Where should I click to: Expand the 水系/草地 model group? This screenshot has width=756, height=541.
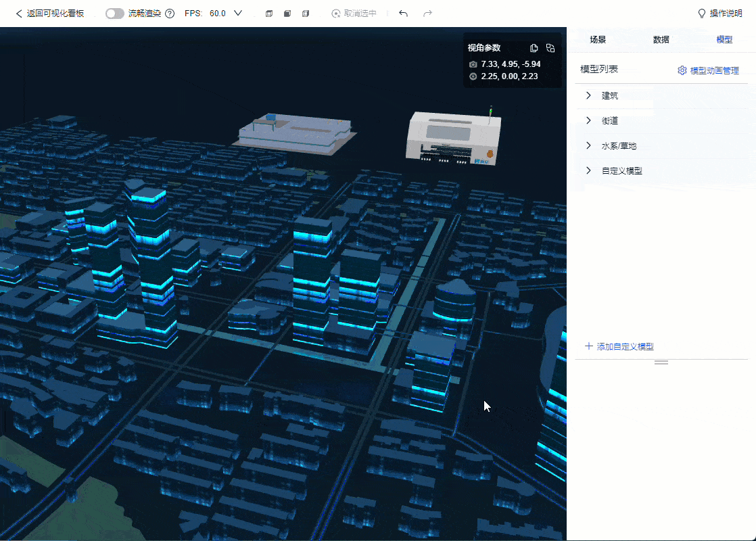click(x=588, y=145)
